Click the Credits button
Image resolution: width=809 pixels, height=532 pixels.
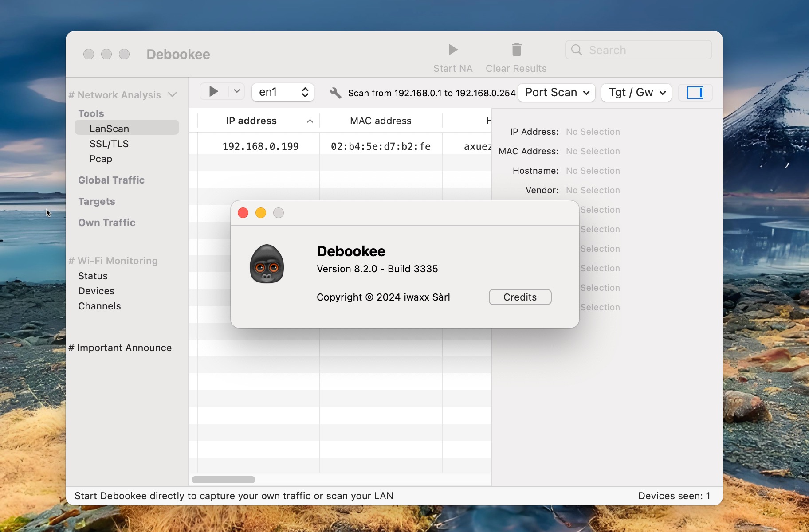520,297
